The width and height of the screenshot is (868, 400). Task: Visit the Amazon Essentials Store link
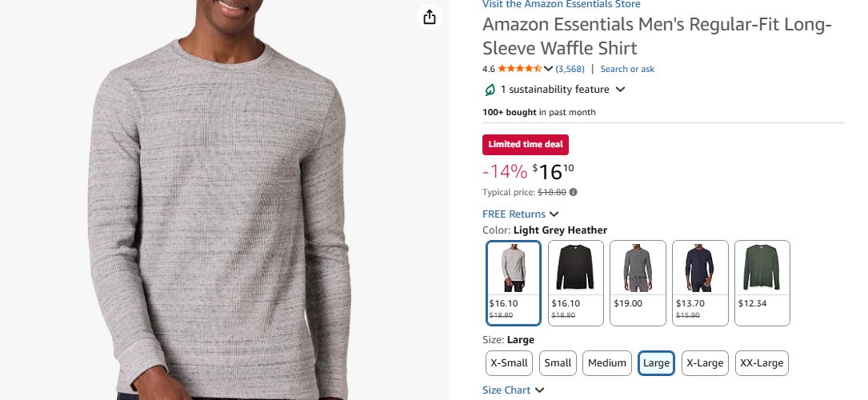[x=561, y=5]
